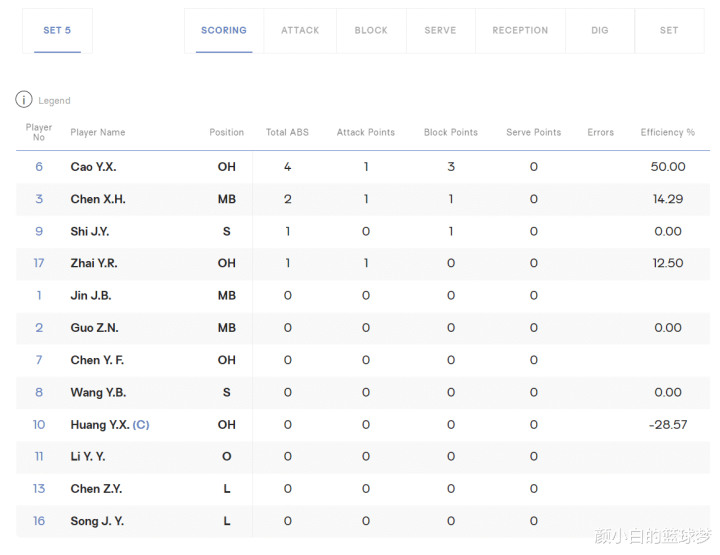Viewport: 720px width, 555px height.
Task: Open the SET 5 selector
Action: tap(57, 30)
